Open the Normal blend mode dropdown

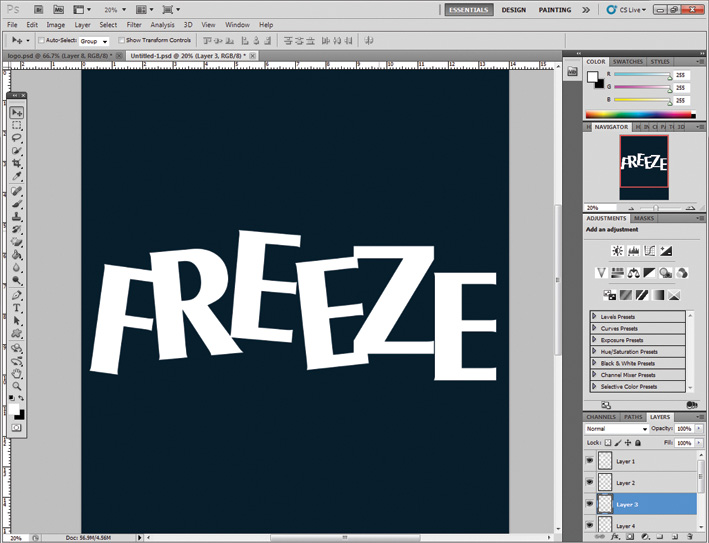616,428
